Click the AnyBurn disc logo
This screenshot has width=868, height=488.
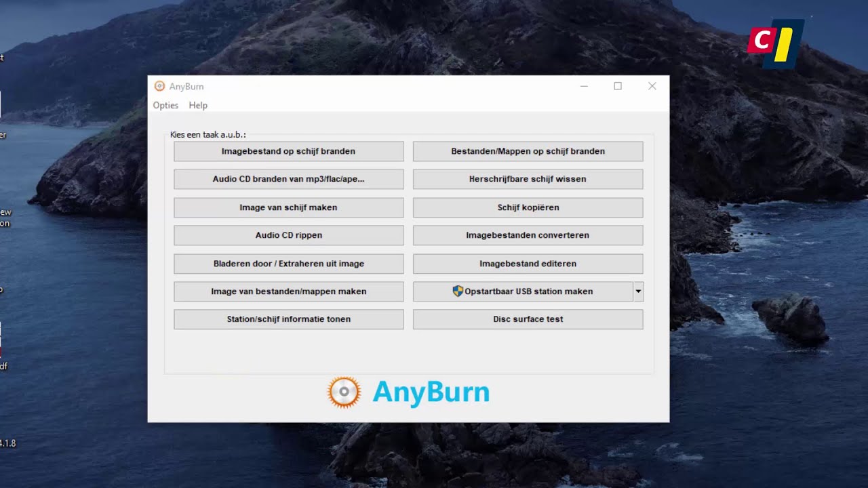tap(344, 392)
